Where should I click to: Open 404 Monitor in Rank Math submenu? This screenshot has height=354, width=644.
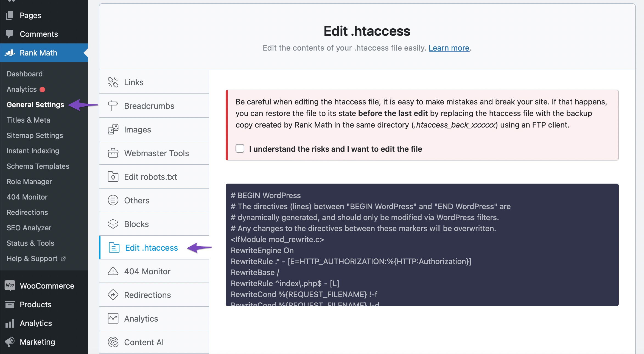(27, 197)
